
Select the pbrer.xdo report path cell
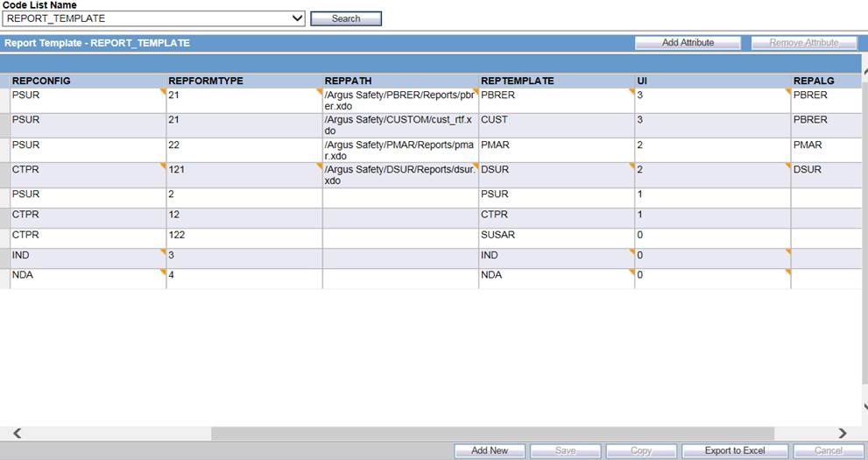coord(401,101)
